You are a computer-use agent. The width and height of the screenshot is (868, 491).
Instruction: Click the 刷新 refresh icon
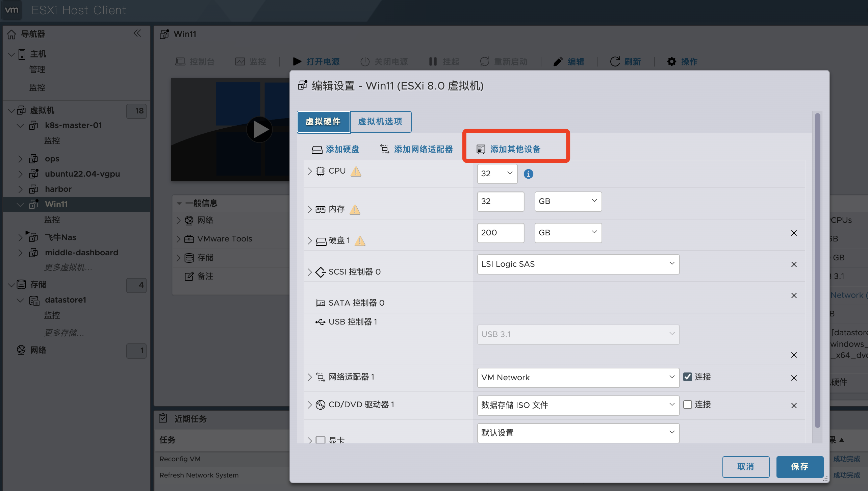[x=615, y=61]
